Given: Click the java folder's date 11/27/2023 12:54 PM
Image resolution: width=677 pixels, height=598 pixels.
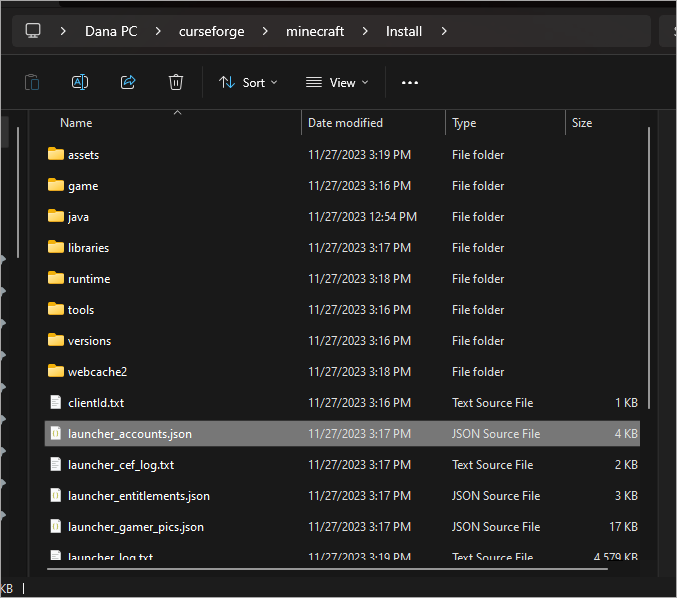Looking at the screenshot, I should tap(362, 217).
